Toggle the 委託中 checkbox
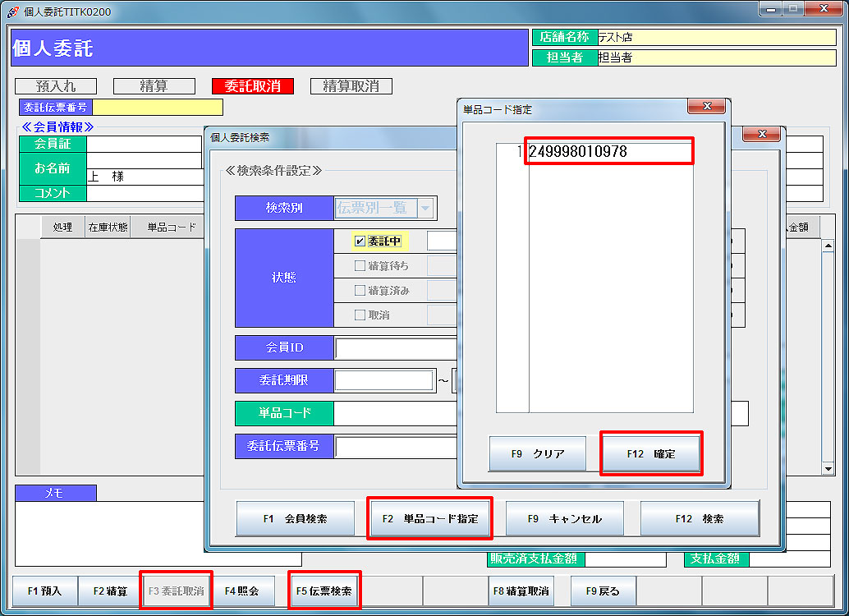The width and height of the screenshot is (849, 616). tap(360, 241)
